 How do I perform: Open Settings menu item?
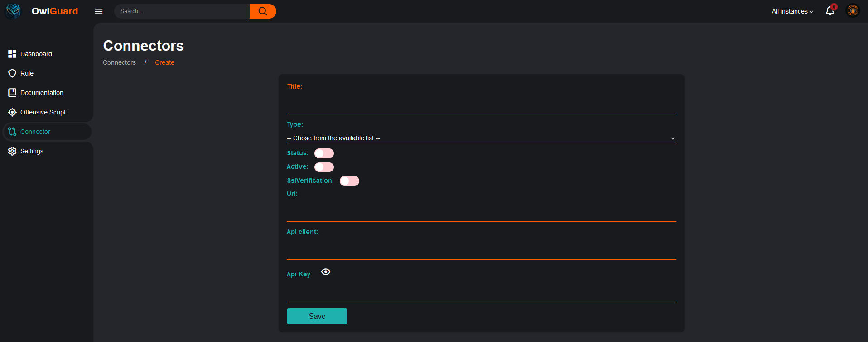click(32, 151)
